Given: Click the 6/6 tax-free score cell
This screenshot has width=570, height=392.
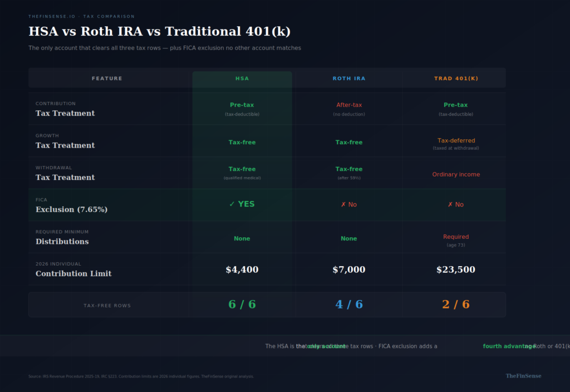Looking at the screenshot, I should tap(242, 304).
